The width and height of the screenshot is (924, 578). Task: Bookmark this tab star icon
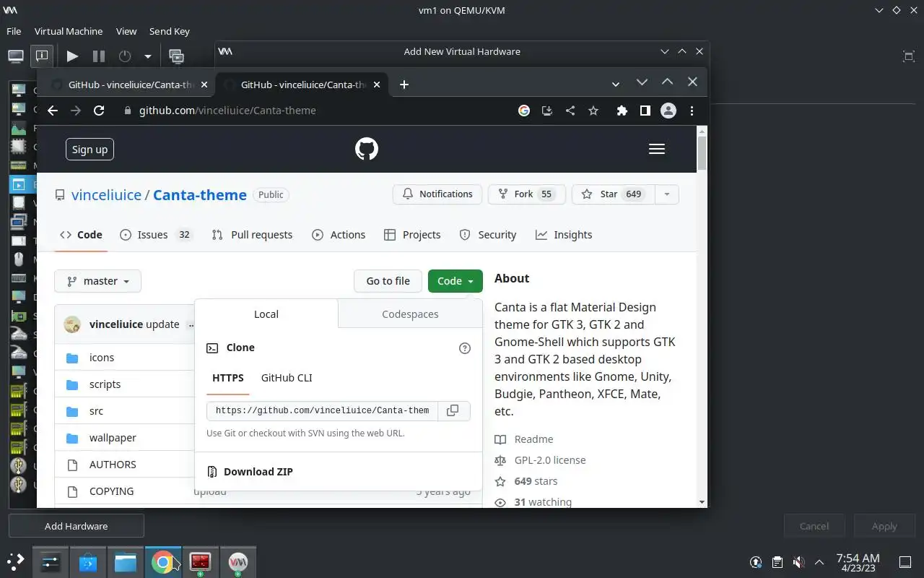(x=593, y=111)
